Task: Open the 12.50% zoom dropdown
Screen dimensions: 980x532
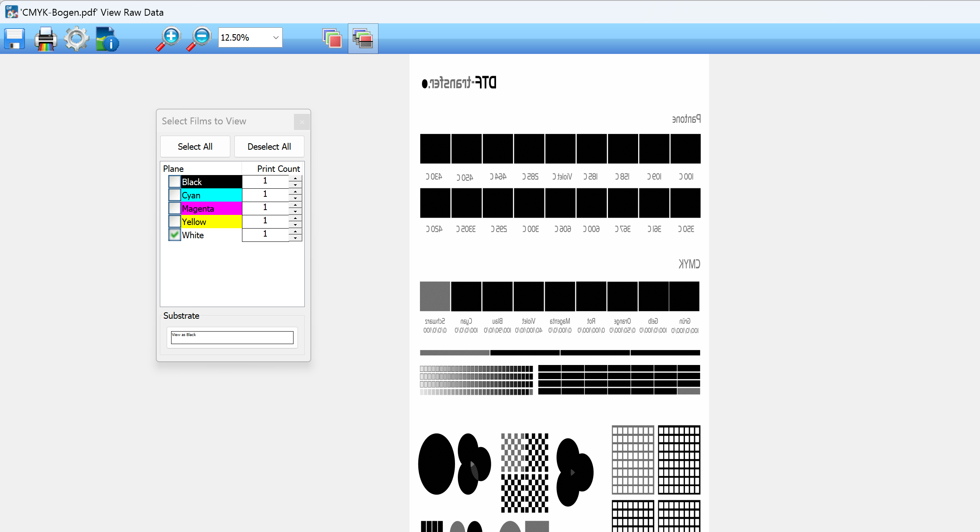Action: [x=276, y=37]
